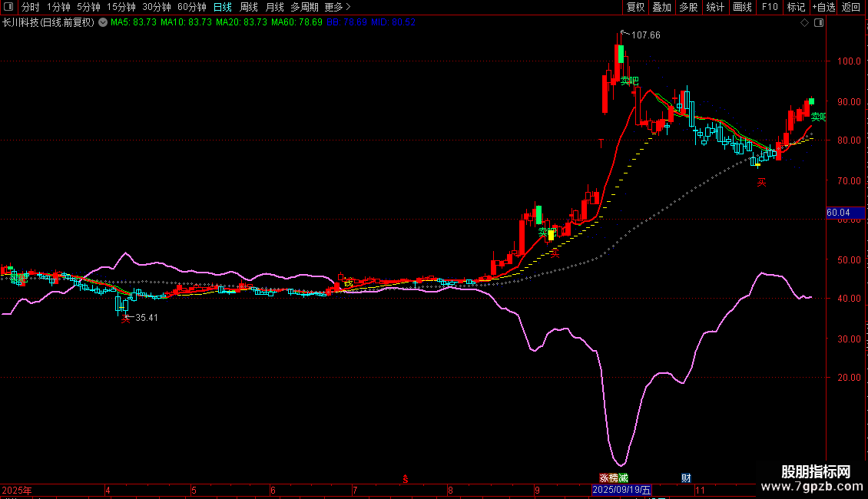Click the 2025/09/19/五 date label

coord(621,490)
